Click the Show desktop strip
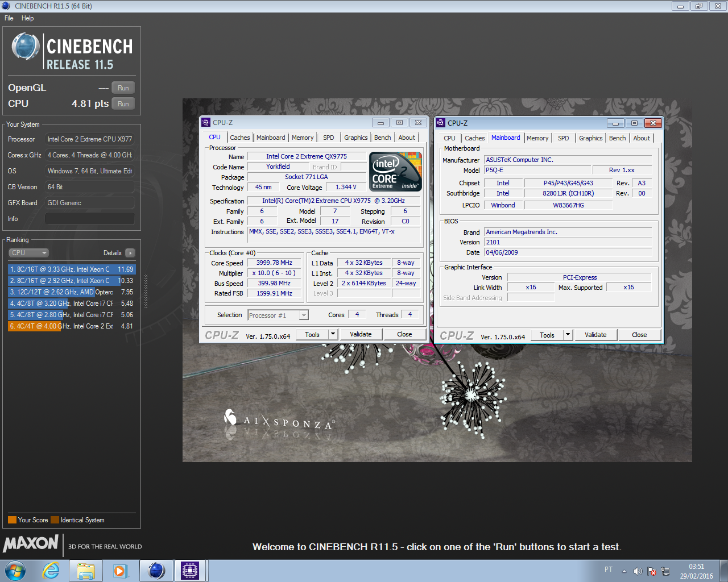The height and width of the screenshot is (582, 728). 723,571
